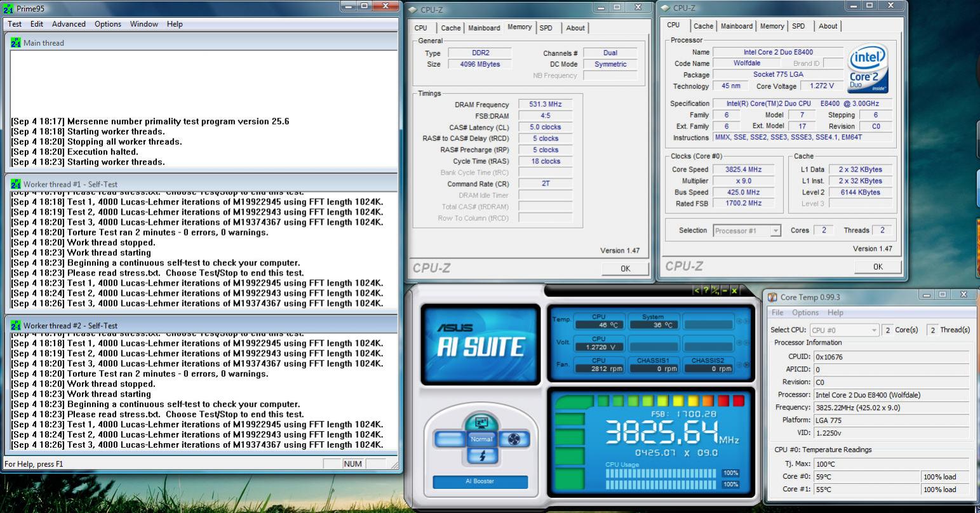
Task: Open the Prime95 Edit menu
Action: click(x=37, y=24)
